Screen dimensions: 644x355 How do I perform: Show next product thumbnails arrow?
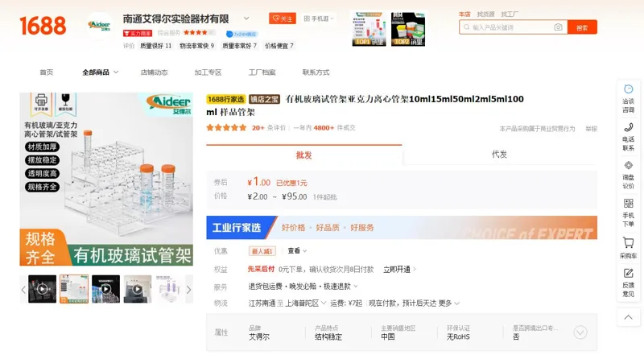(x=189, y=289)
